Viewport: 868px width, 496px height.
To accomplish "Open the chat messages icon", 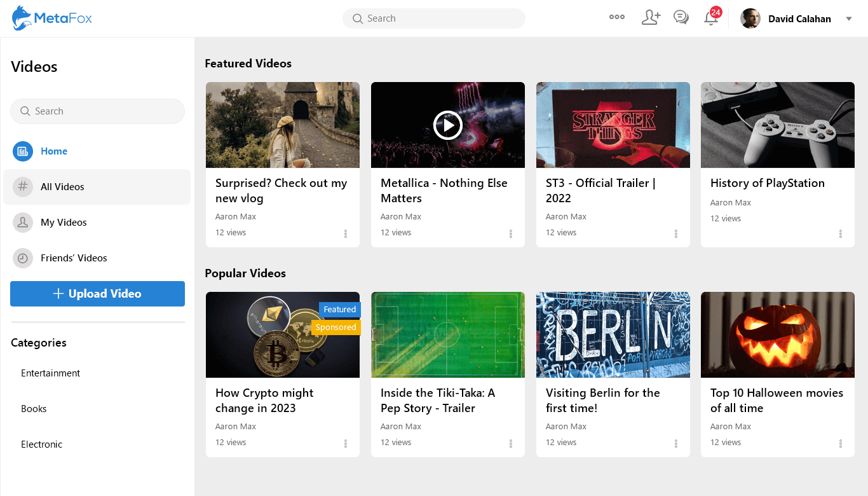I will 681,18.
